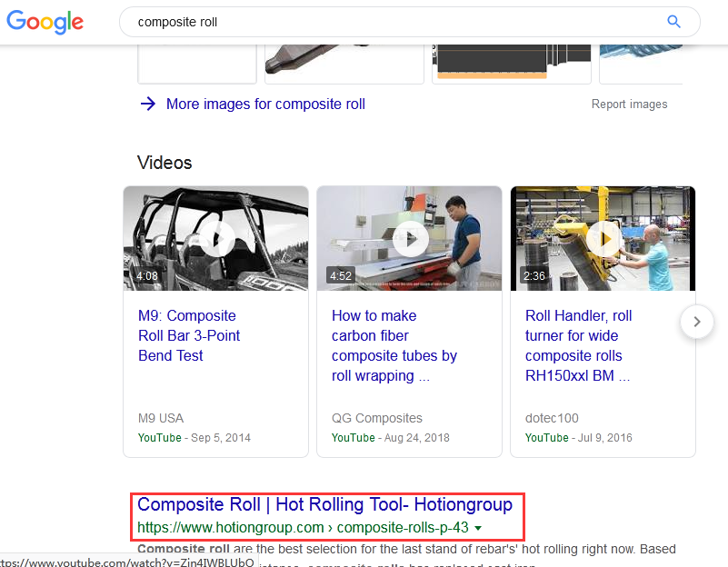Click the 2:36 duration badge
Image resolution: width=728 pixels, height=567 pixels.
pyautogui.click(x=534, y=276)
